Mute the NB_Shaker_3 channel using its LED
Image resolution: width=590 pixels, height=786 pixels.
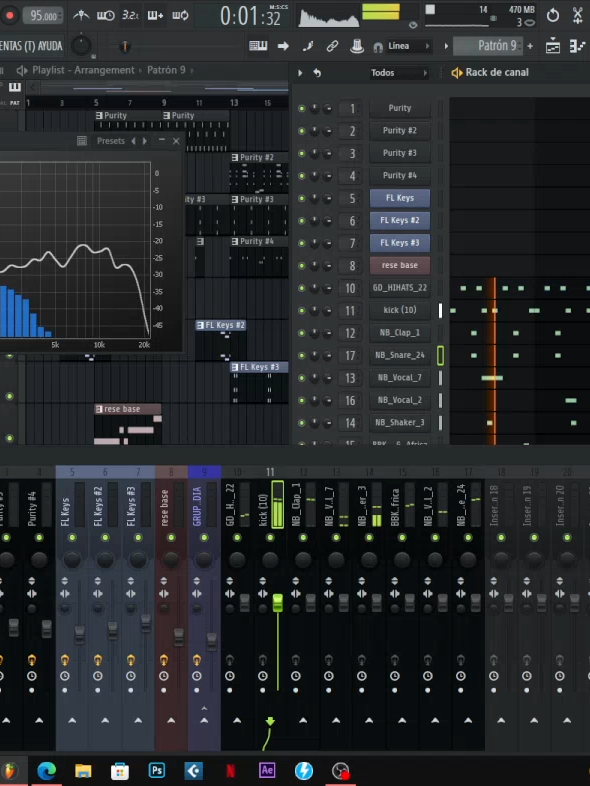[302, 423]
